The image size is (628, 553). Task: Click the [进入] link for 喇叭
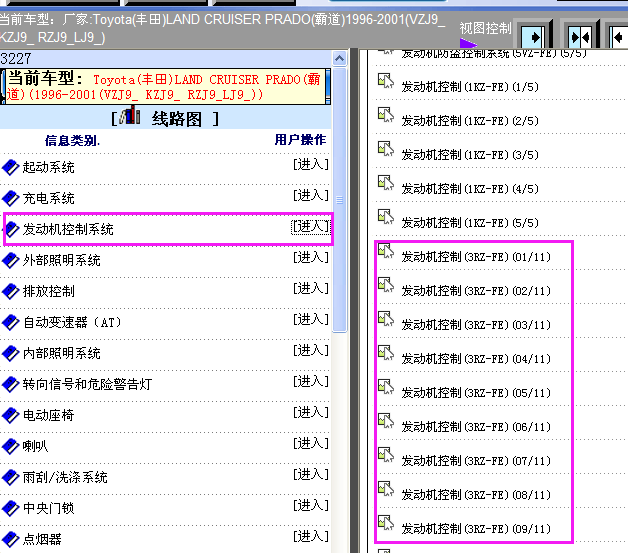click(x=311, y=443)
